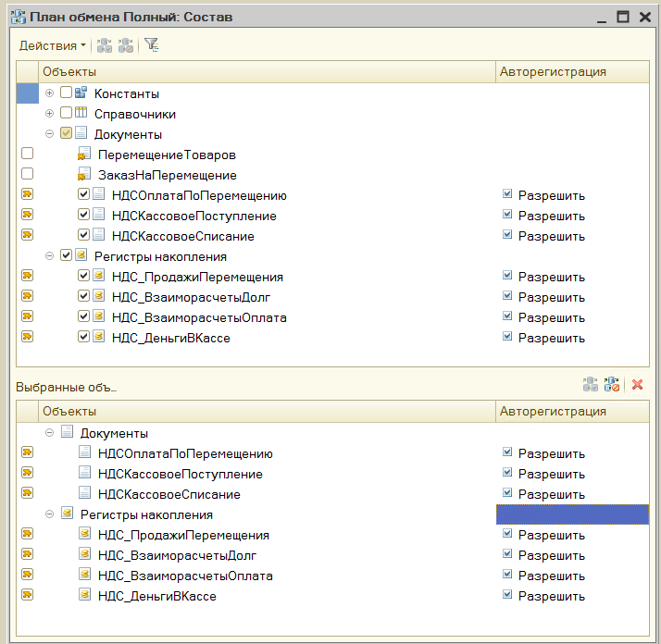Click Регистры накопления icon in upper list
The height and width of the screenshot is (644, 661).
point(81,254)
